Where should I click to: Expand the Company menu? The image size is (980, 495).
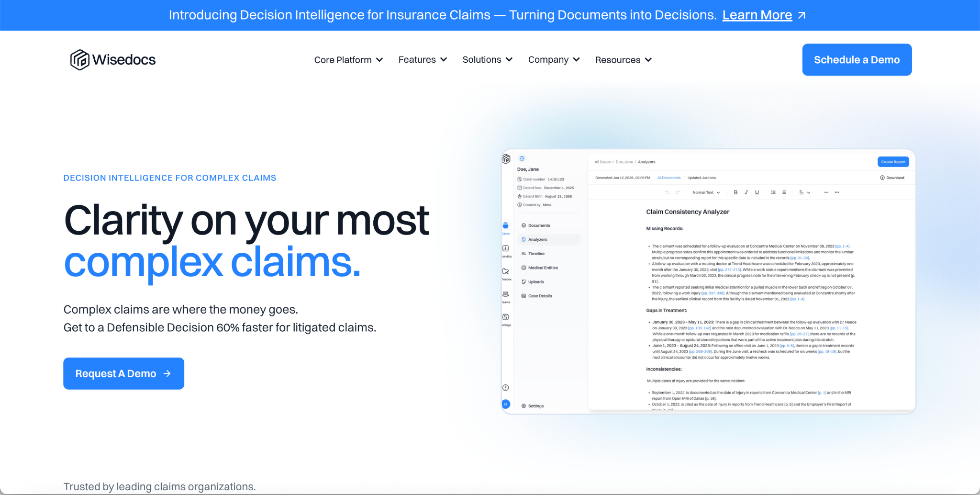click(x=554, y=60)
